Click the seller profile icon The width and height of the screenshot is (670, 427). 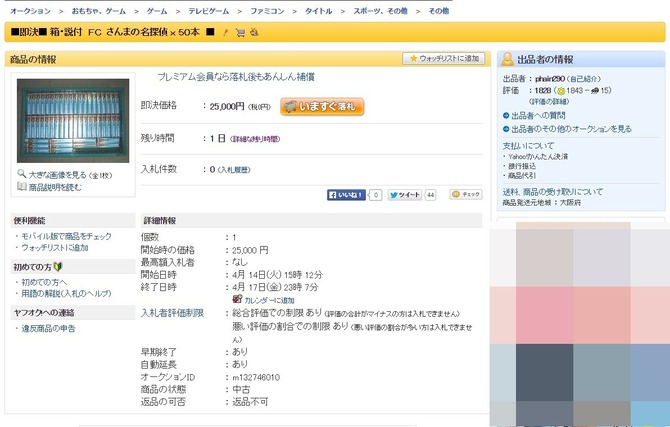pos(507,59)
